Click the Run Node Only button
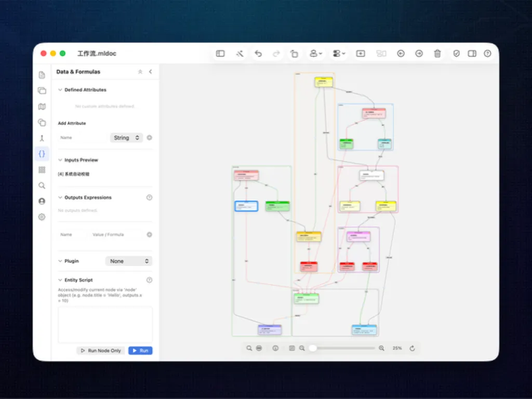The height and width of the screenshot is (399, 532). [101, 351]
